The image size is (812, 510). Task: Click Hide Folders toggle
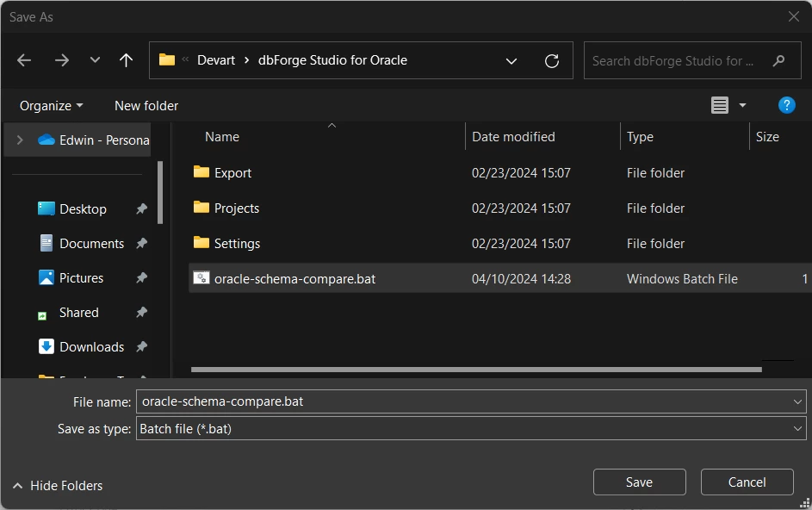tap(58, 486)
